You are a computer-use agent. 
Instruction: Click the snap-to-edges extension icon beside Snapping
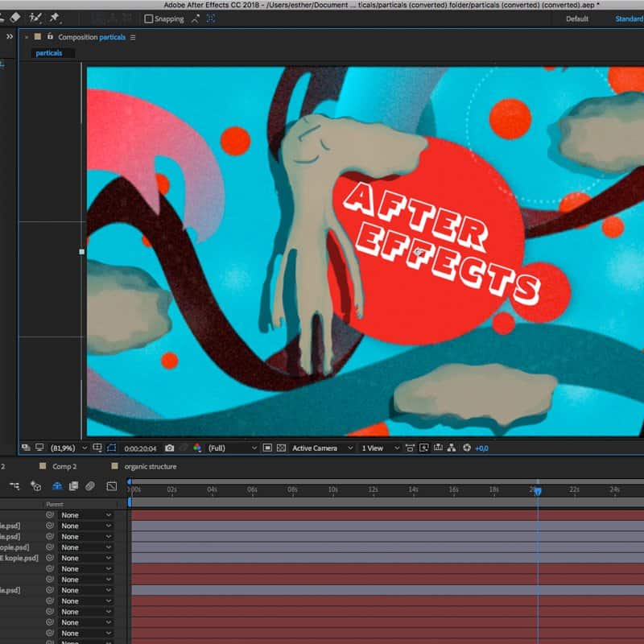coord(196,19)
